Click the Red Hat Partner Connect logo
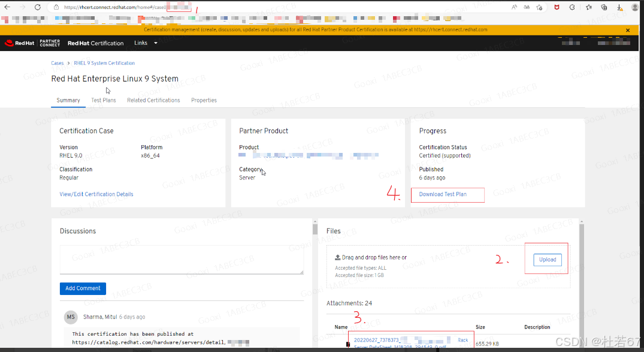 tap(32, 43)
